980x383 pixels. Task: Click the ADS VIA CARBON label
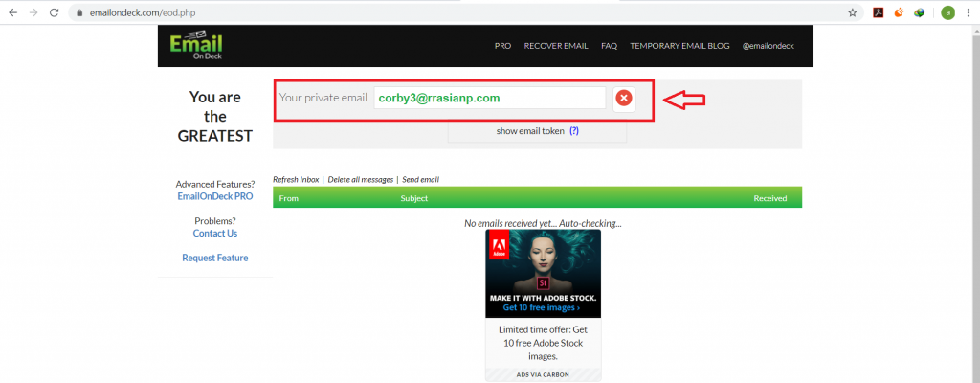pyautogui.click(x=544, y=375)
